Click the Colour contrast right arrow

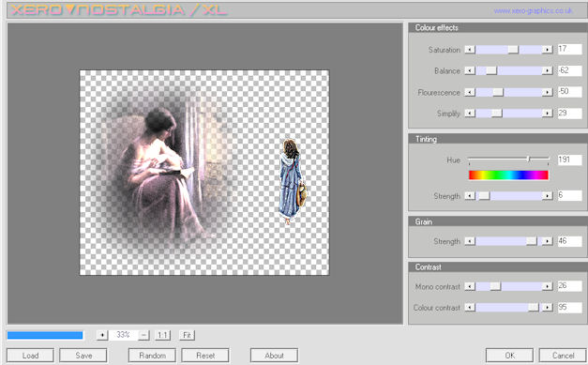pos(548,308)
